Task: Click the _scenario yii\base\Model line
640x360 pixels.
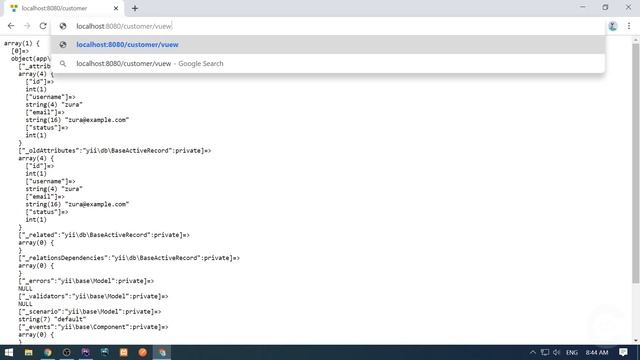Action: [x=89, y=311]
